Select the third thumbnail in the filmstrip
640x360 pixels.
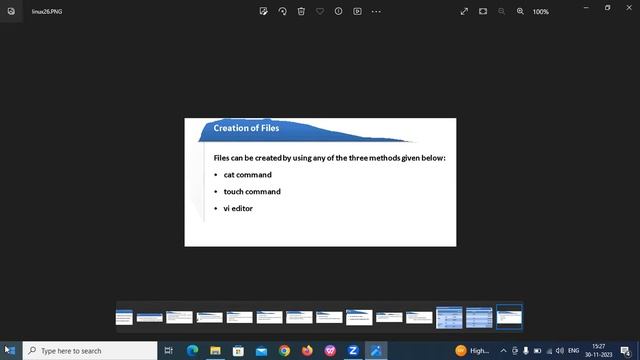(x=179, y=317)
